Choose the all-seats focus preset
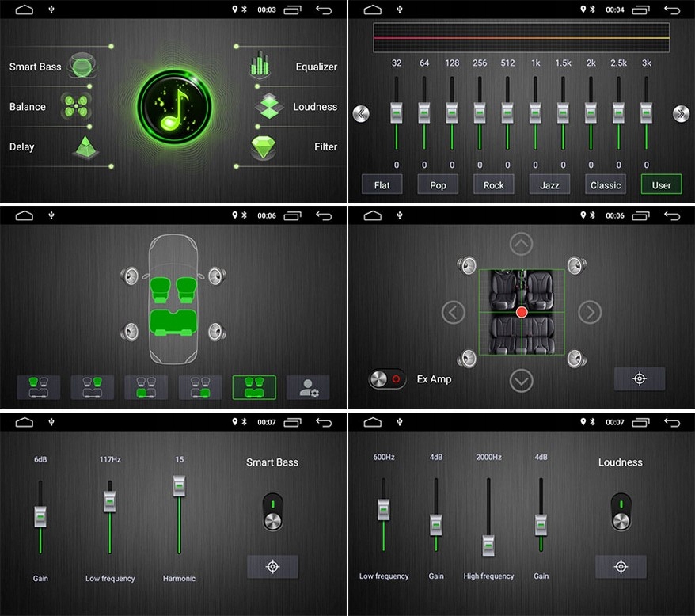The width and height of the screenshot is (695, 616). coord(254,387)
